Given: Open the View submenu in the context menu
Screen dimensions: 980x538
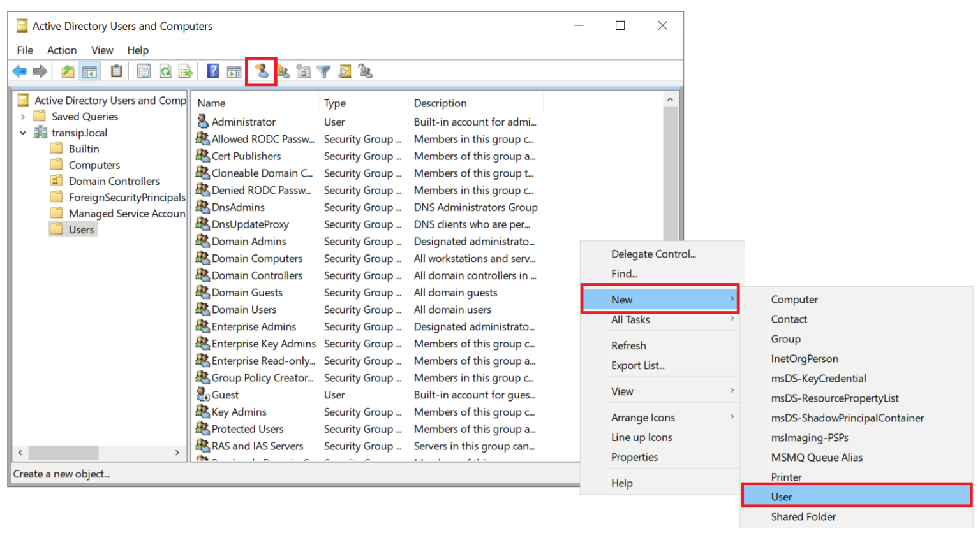Looking at the screenshot, I should 622,391.
